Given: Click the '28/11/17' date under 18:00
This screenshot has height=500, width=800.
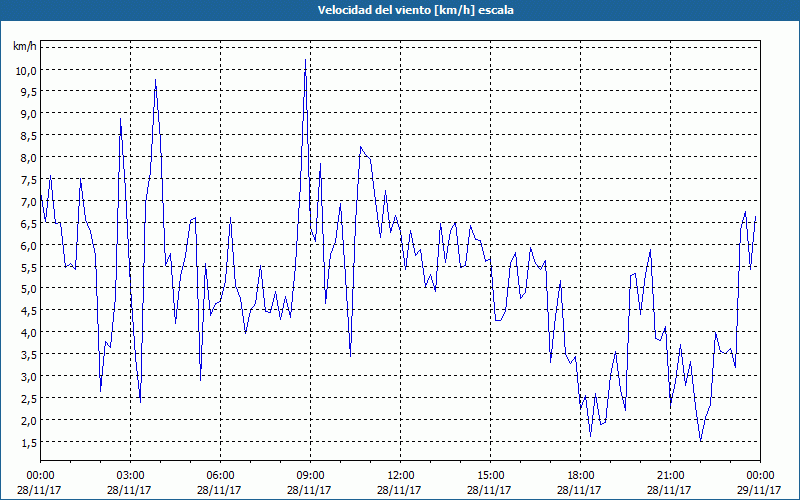Looking at the screenshot, I should [579, 490].
